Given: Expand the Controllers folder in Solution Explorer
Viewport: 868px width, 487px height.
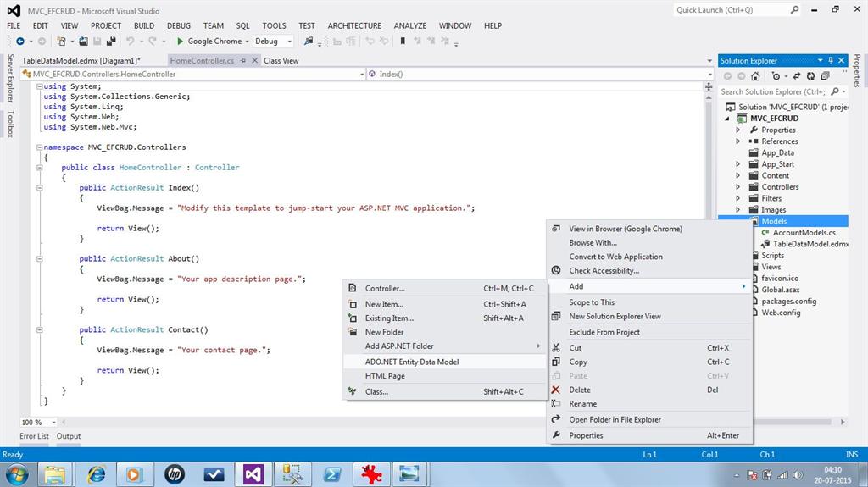Looking at the screenshot, I should [738, 187].
